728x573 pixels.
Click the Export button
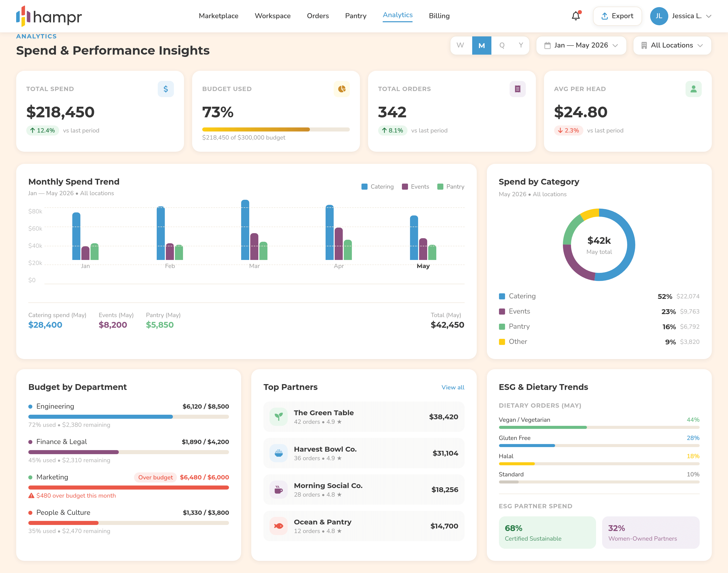617,16
